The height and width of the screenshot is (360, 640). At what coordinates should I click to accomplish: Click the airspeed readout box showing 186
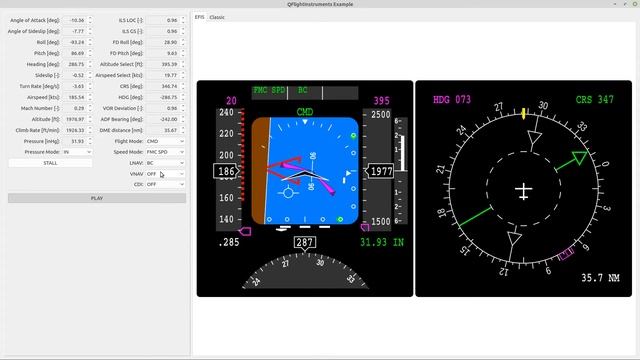(225, 171)
